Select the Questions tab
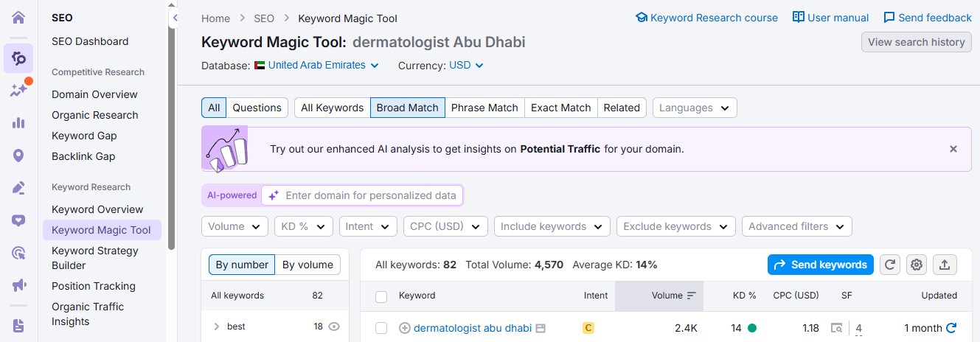980x342 pixels. tap(257, 108)
